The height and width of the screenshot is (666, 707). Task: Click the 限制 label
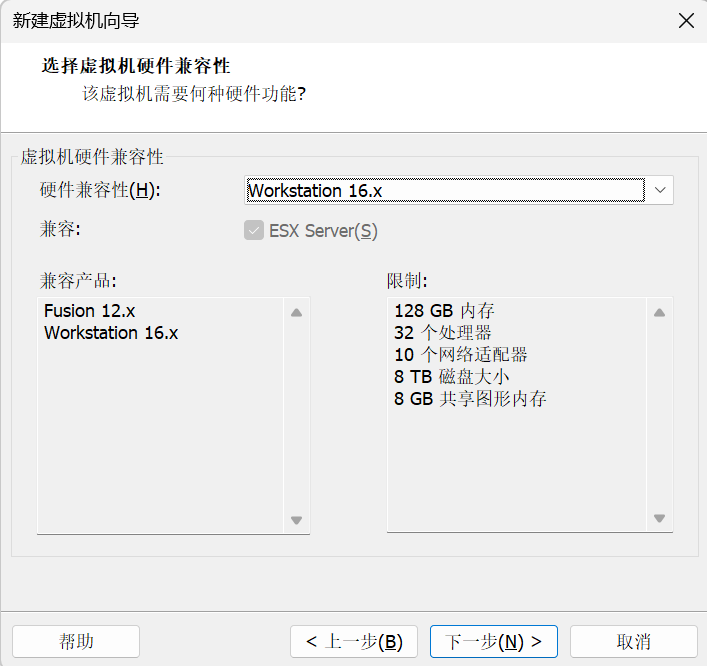pyautogui.click(x=407, y=280)
